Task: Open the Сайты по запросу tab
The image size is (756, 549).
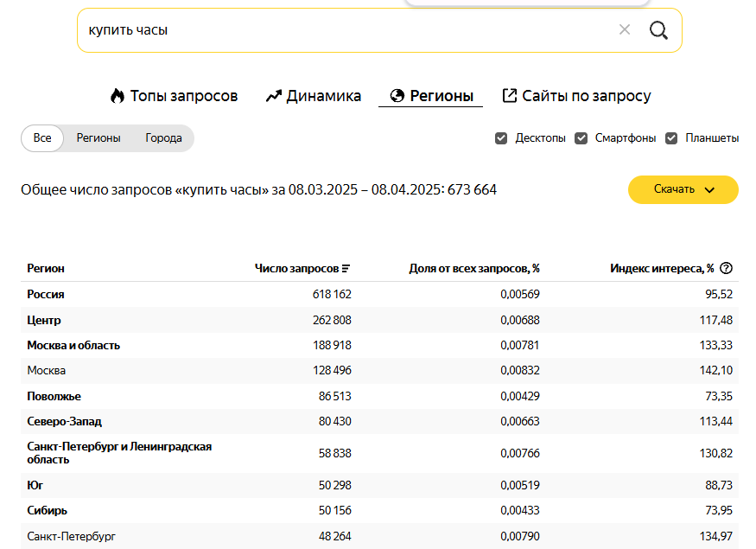Action: (x=576, y=96)
